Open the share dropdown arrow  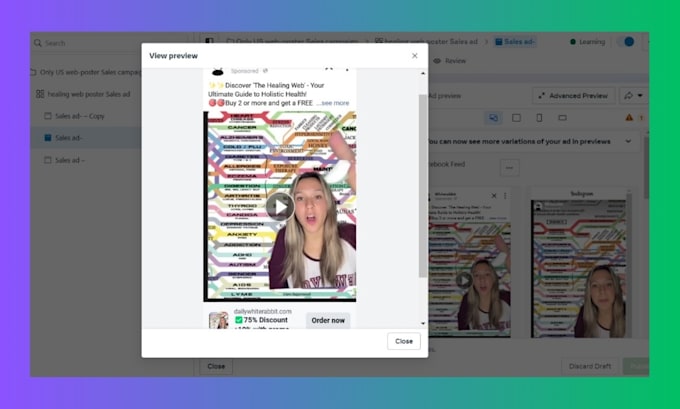click(x=640, y=96)
